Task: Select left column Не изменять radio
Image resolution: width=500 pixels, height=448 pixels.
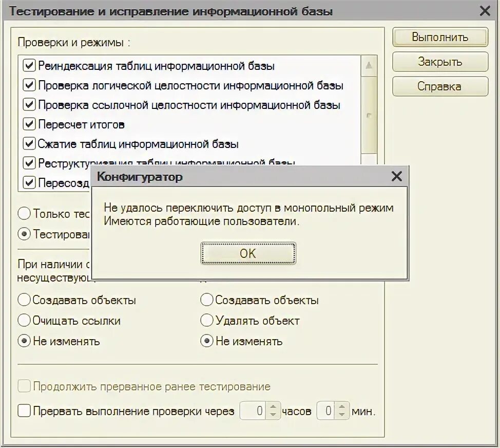Action: click(x=24, y=341)
